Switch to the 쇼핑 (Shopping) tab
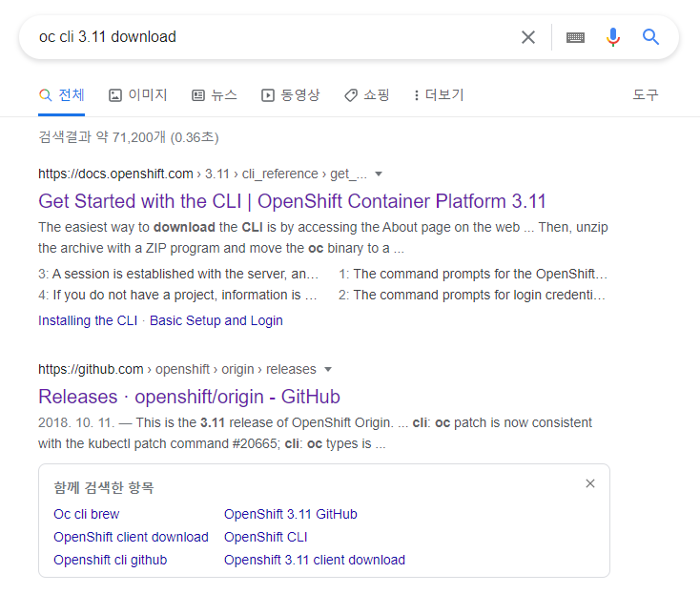700x594 pixels. pyautogui.click(x=367, y=95)
